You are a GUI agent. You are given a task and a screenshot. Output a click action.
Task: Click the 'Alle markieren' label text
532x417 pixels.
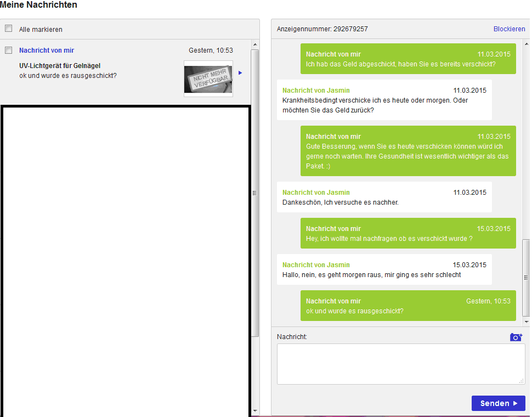tap(41, 30)
